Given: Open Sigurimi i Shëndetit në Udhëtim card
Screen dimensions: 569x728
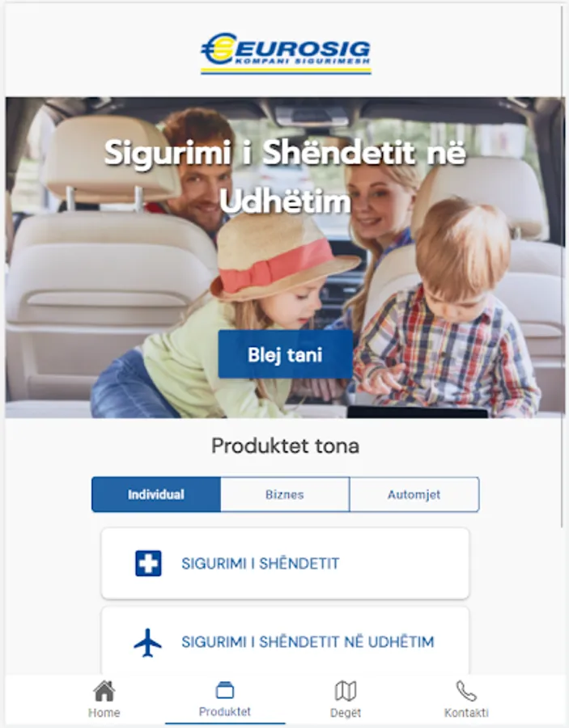Looking at the screenshot, I should coord(285,641).
